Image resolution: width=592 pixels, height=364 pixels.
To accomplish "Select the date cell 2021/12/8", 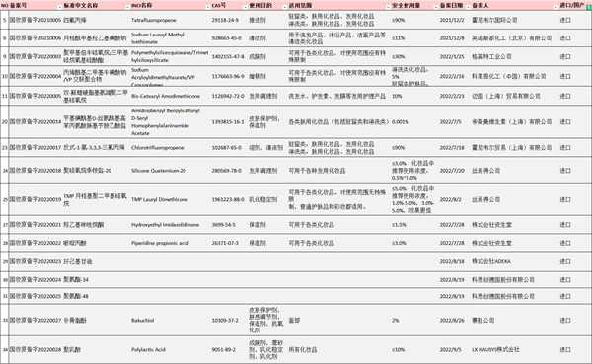I will point(454,38).
